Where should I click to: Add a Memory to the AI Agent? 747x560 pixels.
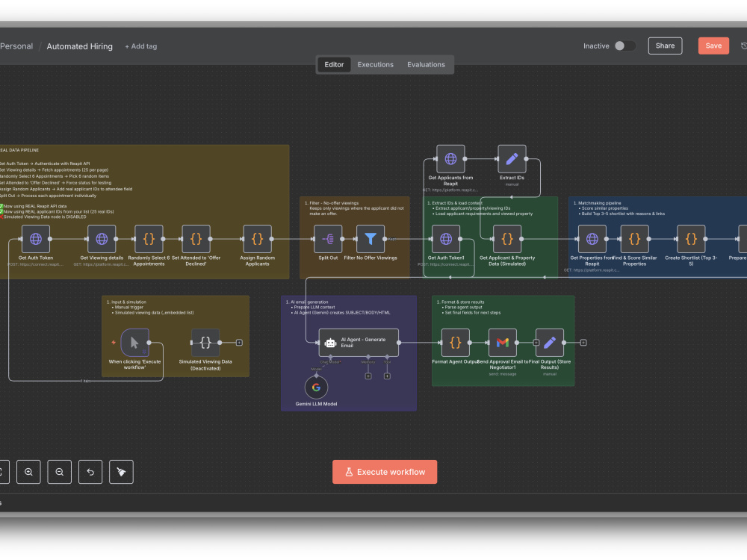tap(368, 376)
